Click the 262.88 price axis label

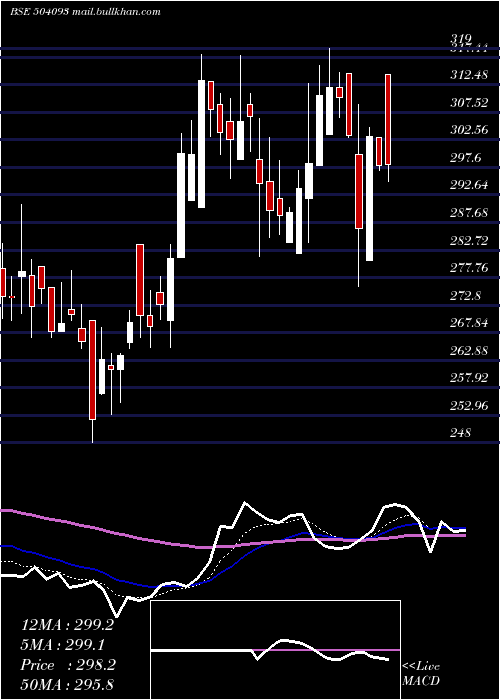pyautogui.click(x=469, y=351)
